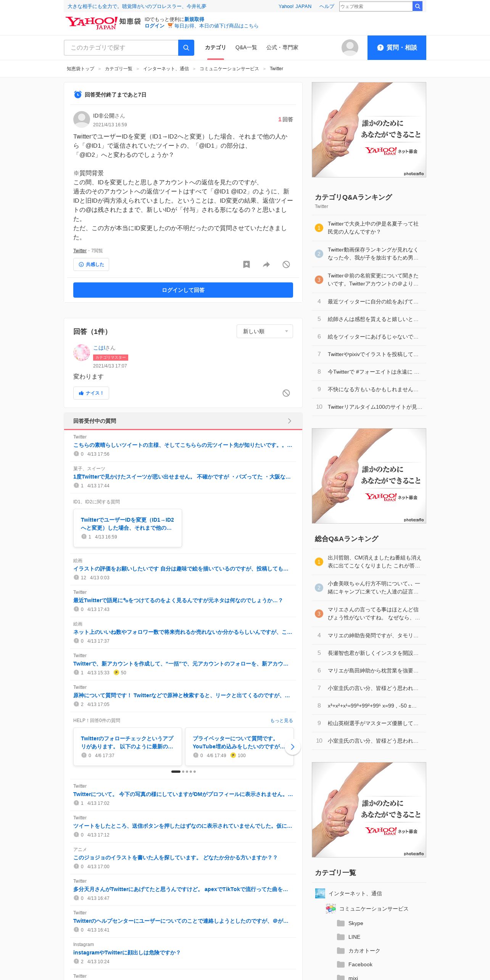The width and height of the screenshot is (490, 980).
Task: Open ranking item Twitter動画保存ランキングが見れなく
Action: (373, 254)
